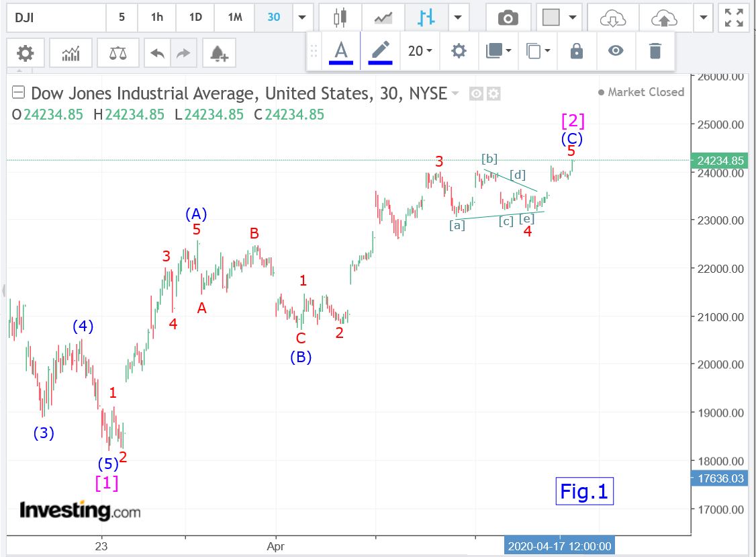756x557 pixels.
Task: Select the 30 minute timeframe
Action: pos(273,18)
